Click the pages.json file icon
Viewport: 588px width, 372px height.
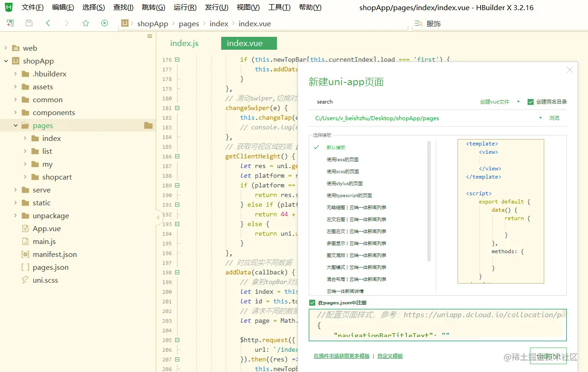click(x=25, y=267)
